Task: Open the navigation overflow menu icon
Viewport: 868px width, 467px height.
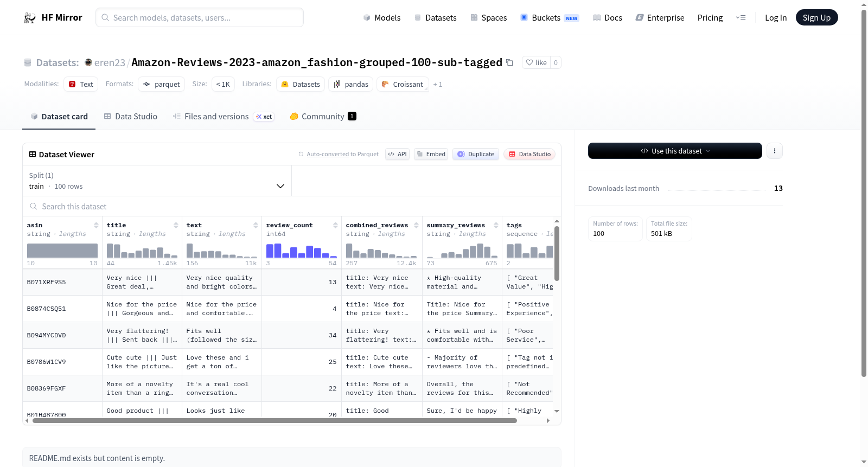Action: pyautogui.click(x=741, y=18)
